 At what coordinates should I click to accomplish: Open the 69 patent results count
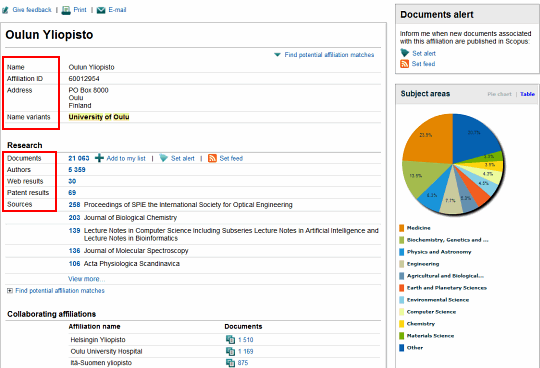[x=72, y=192]
